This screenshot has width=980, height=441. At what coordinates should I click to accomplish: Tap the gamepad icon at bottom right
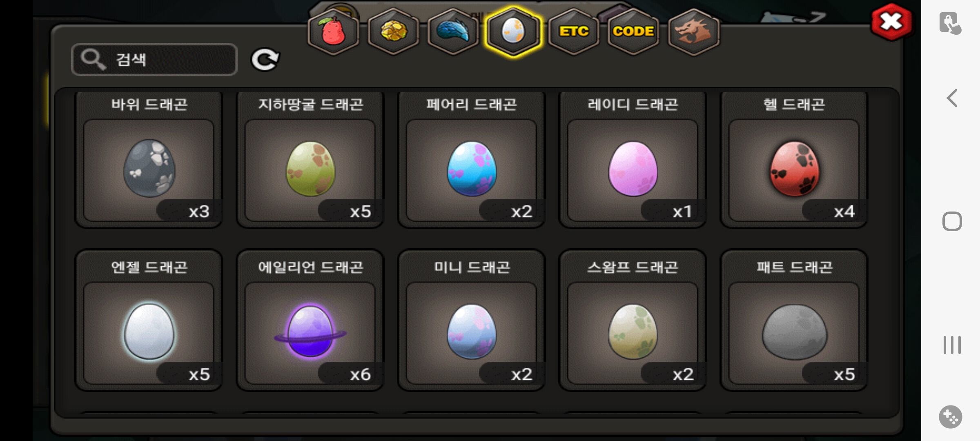(950, 417)
